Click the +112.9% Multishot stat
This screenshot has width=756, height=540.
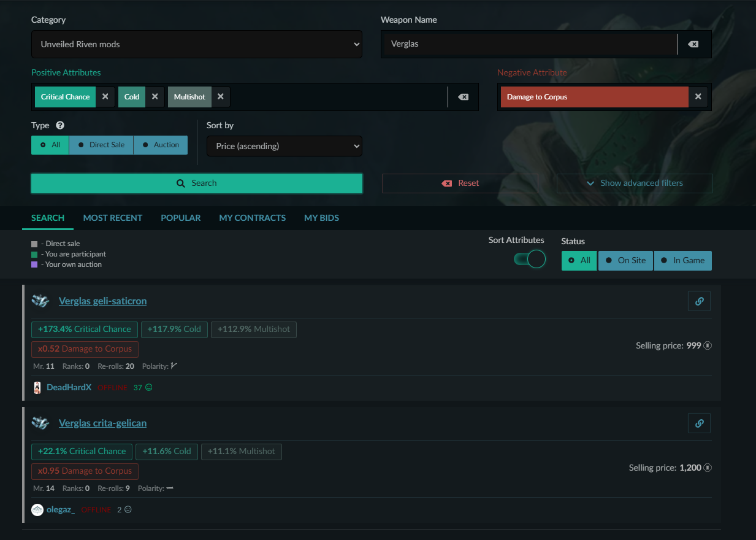254,330
